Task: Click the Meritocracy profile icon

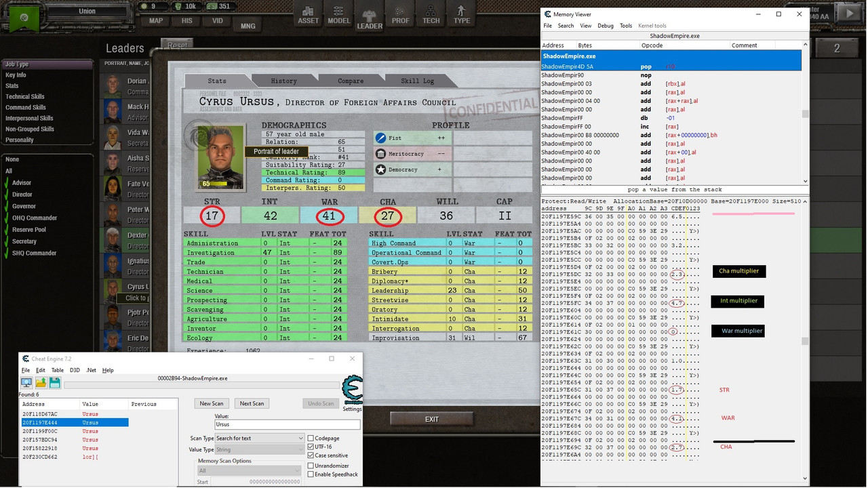Action: (x=380, y=154)
